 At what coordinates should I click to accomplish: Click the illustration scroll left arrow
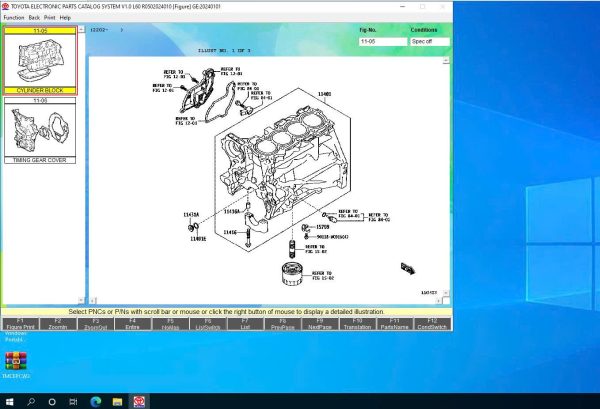tap(93, 301)
